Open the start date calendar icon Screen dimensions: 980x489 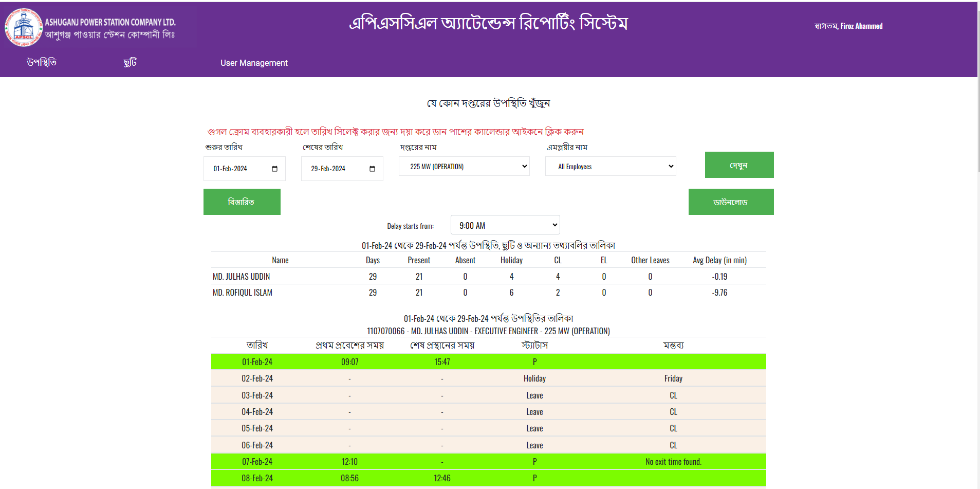274,169
